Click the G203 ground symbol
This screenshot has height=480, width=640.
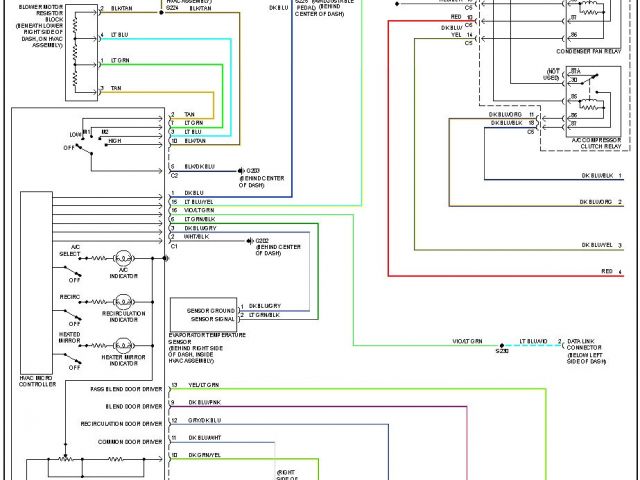[x=243, y=171]
